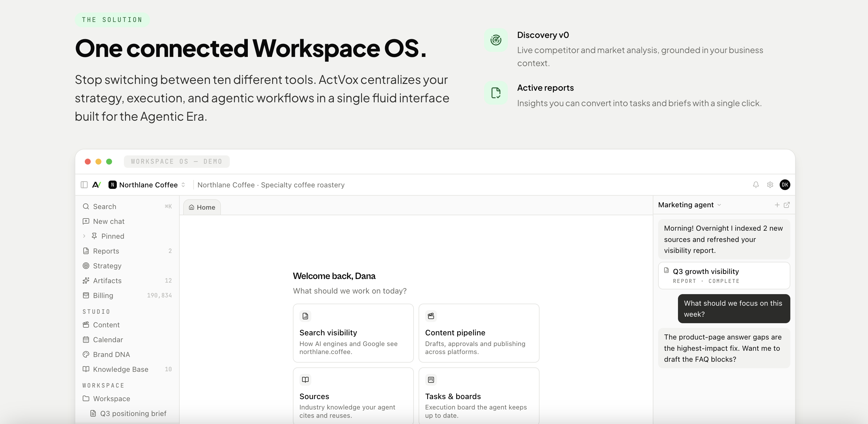
Task: Click the Search field in sidebar
Action: tap(127, 206)
